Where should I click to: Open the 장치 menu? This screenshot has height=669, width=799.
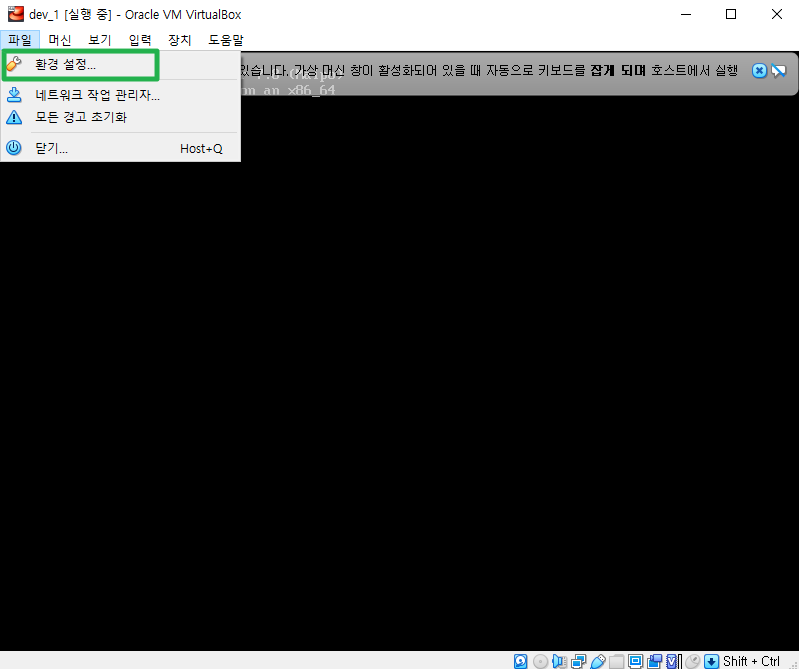tap(180, 40)
